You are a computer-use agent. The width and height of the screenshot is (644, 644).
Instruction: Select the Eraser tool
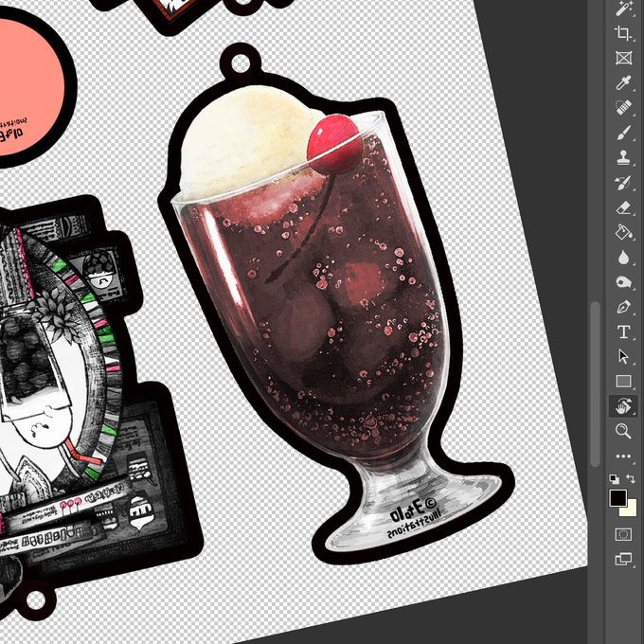pos(623,207)
